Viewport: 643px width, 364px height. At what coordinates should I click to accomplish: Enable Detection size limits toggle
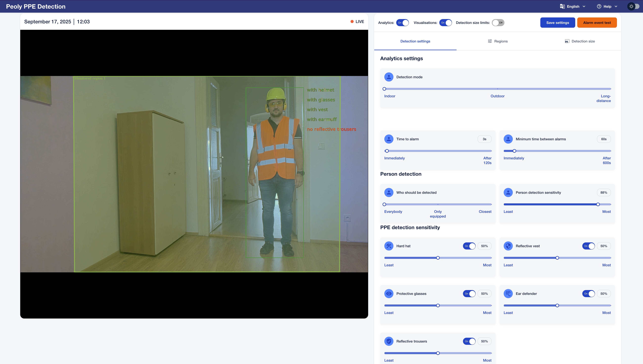click(498, 23)
